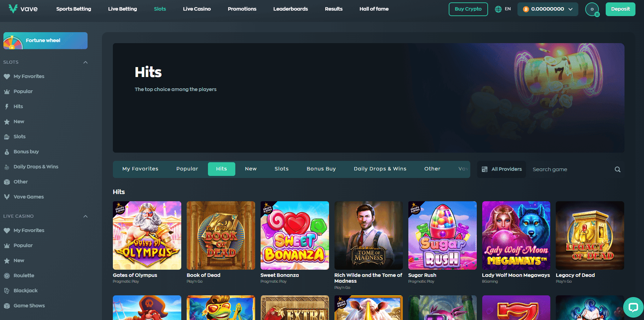Image resolution: width=644 pixels, height=320 pixels.
Task: Open Vave Games sidebar link
Action: 29,197
